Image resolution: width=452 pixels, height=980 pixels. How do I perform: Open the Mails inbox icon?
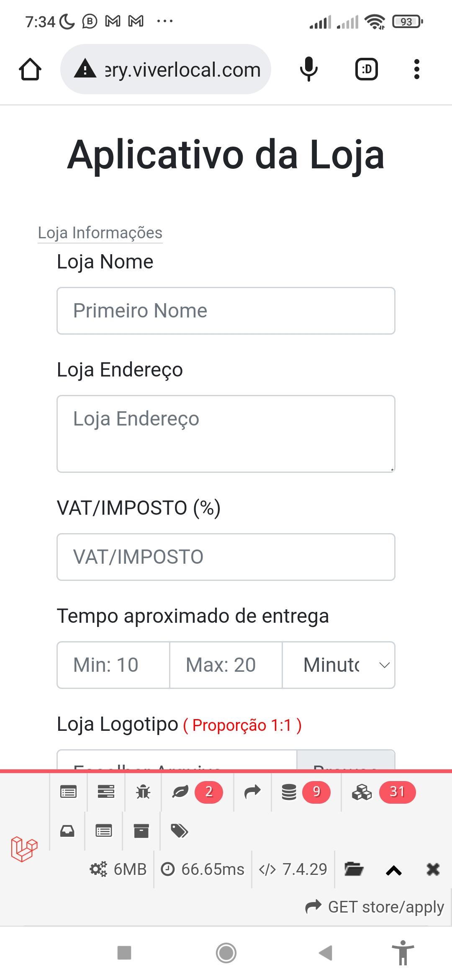[x=67, y=830]
